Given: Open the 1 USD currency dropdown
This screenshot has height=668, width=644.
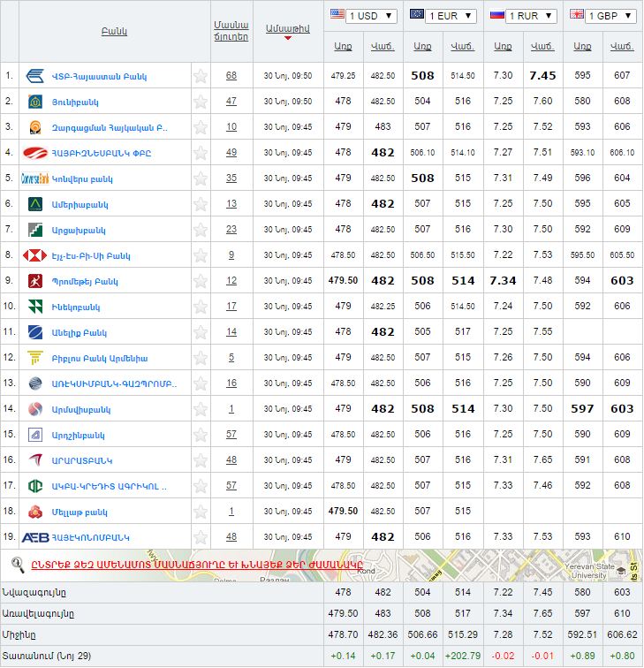Looking at the screenshot, I should (363, 16).
